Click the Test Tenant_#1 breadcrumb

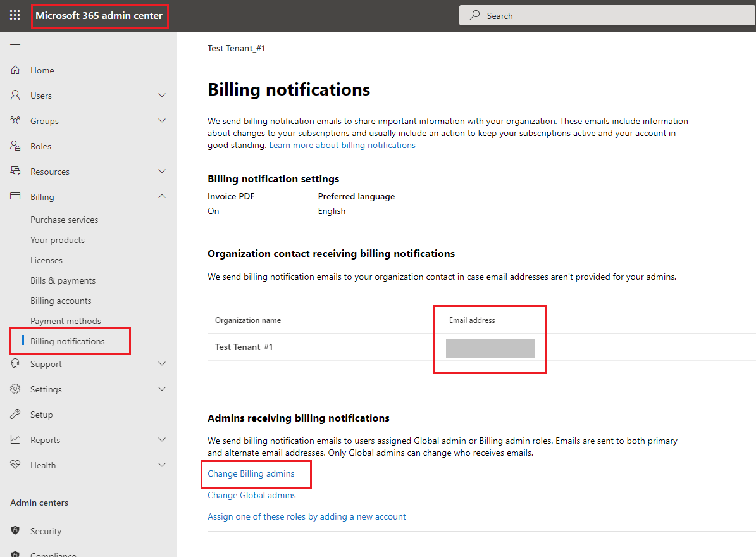click(x=236, y=48)
